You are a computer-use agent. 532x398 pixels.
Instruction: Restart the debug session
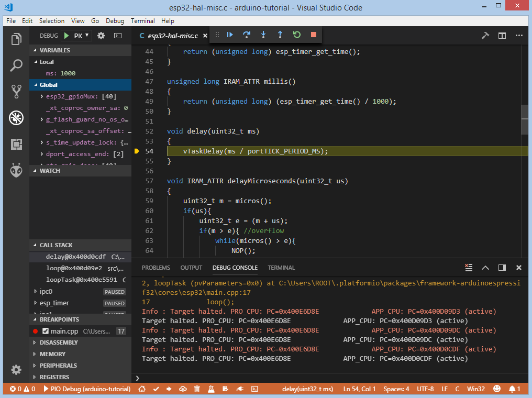(297, 35)
